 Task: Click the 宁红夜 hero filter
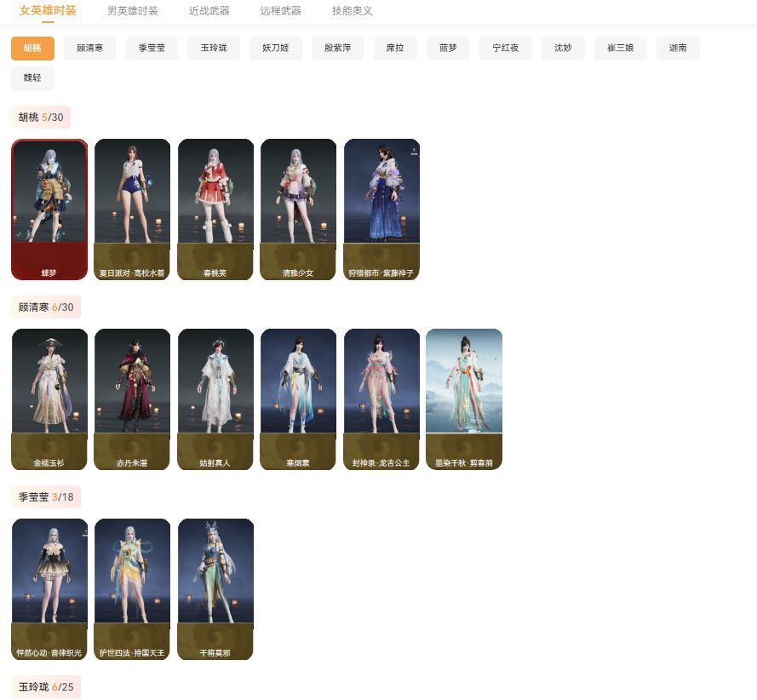point(506,49)
